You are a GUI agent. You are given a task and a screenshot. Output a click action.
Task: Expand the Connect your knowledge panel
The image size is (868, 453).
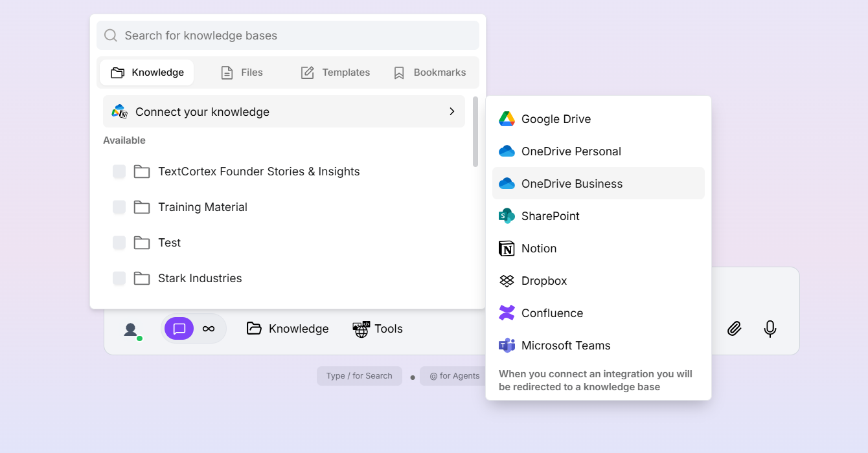click(x=284, y=111)
